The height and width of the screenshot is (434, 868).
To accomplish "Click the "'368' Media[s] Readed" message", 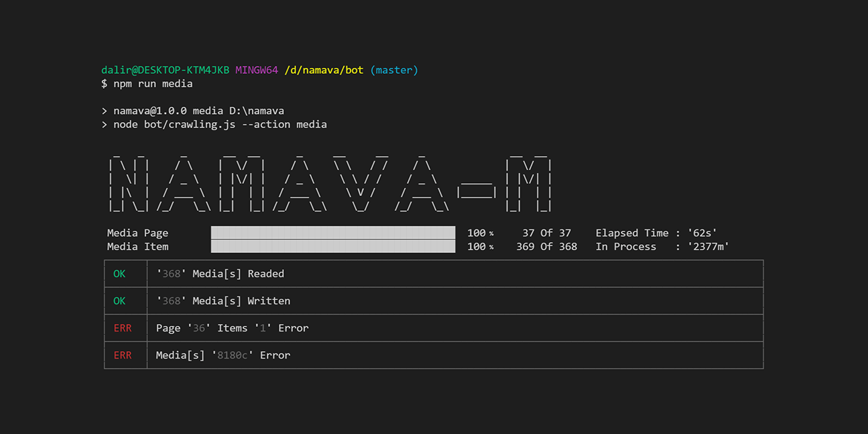I will pos(220,273).
